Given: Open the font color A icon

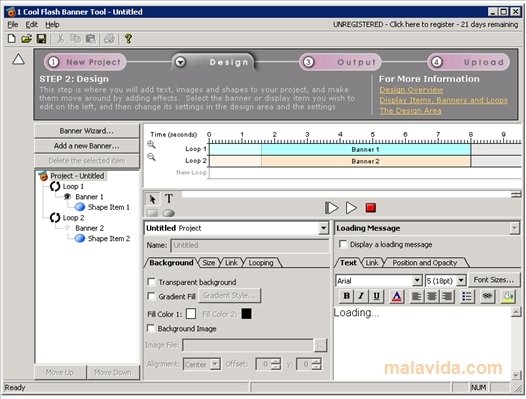Looking at the screenshot, I should (x=397, y=297).
